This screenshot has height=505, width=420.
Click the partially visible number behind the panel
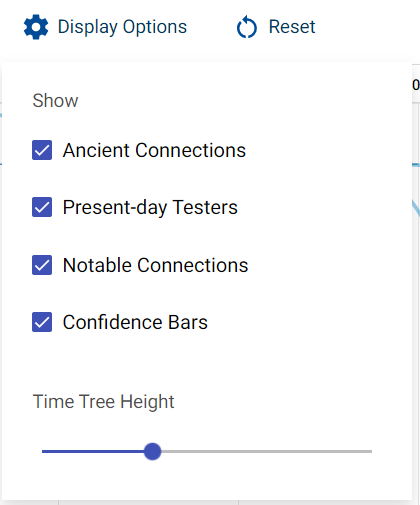416,85
